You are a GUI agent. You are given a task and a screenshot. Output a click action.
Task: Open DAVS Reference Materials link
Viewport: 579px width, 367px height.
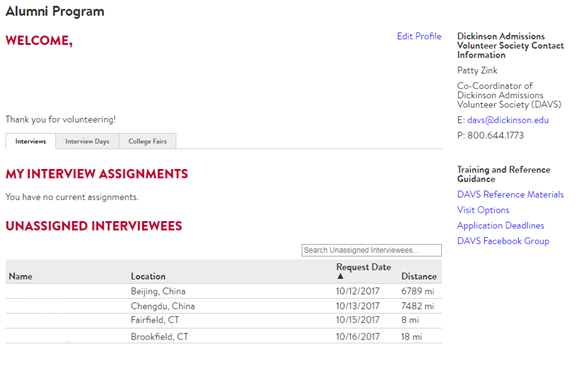tap(510, 194)
